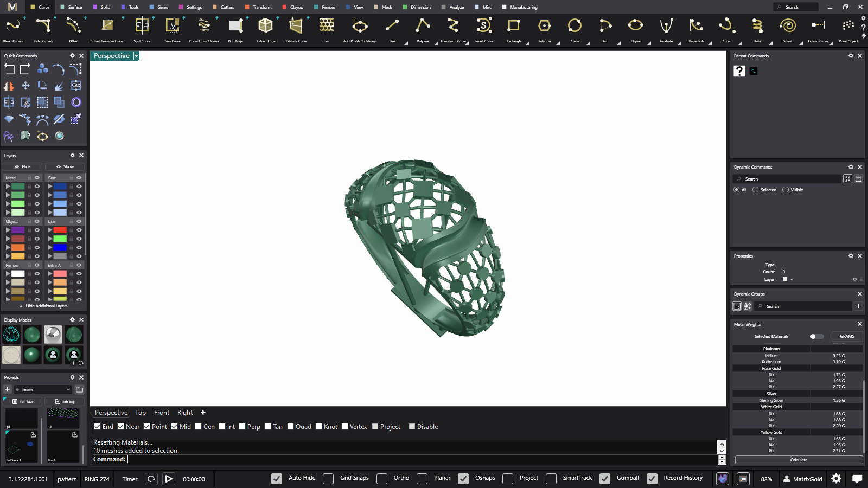The image size is (868, 488).
Task: Select the Line tool
Action: click(x=392, y=29)
